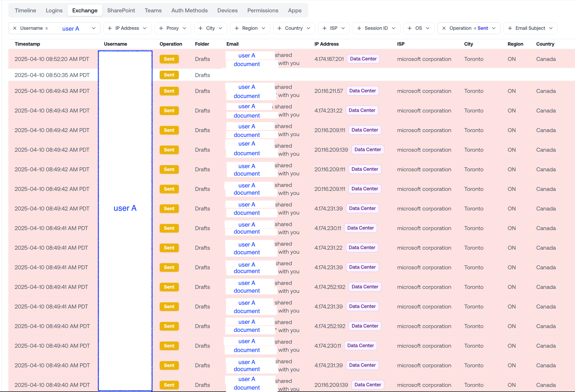Click plus icon next to Country filter
This screenshot has width=575, height=392.
tap(279, 28)
